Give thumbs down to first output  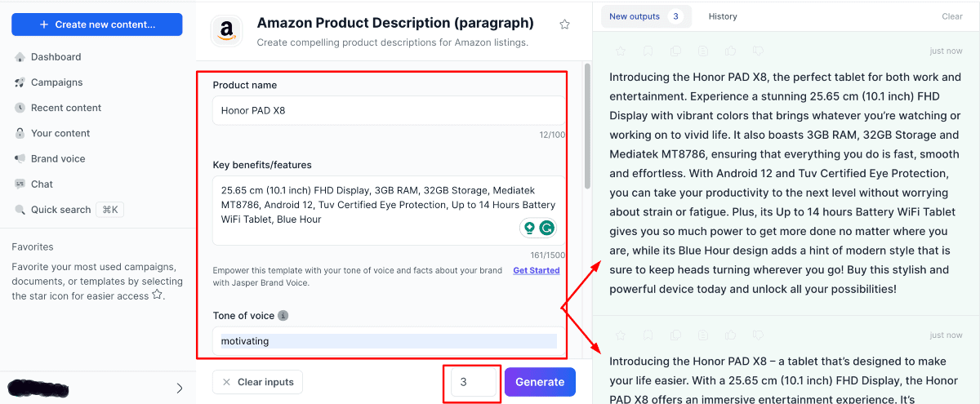758,51
